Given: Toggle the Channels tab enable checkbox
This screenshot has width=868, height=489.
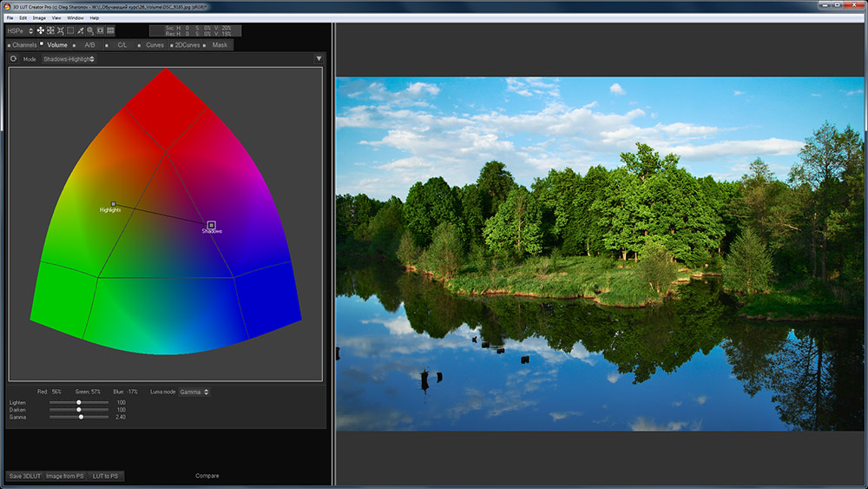Looking at the screenshot, I should click(x=9, y=44).
